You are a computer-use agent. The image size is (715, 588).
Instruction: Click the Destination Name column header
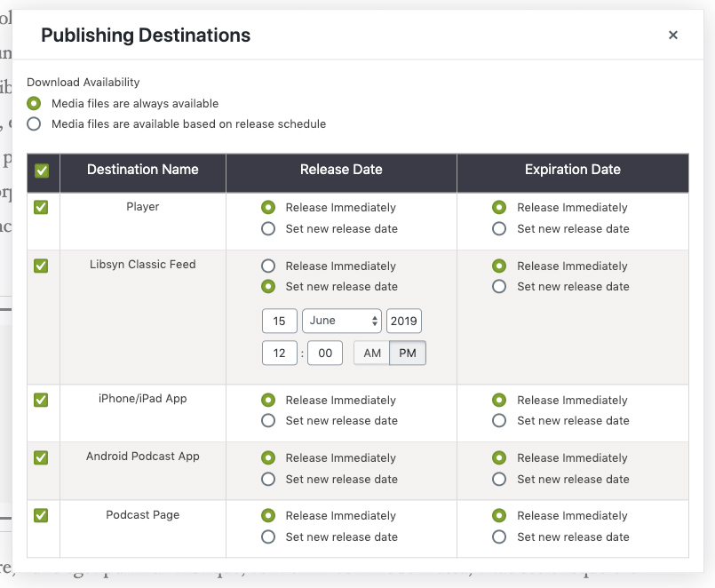point(143,170)
